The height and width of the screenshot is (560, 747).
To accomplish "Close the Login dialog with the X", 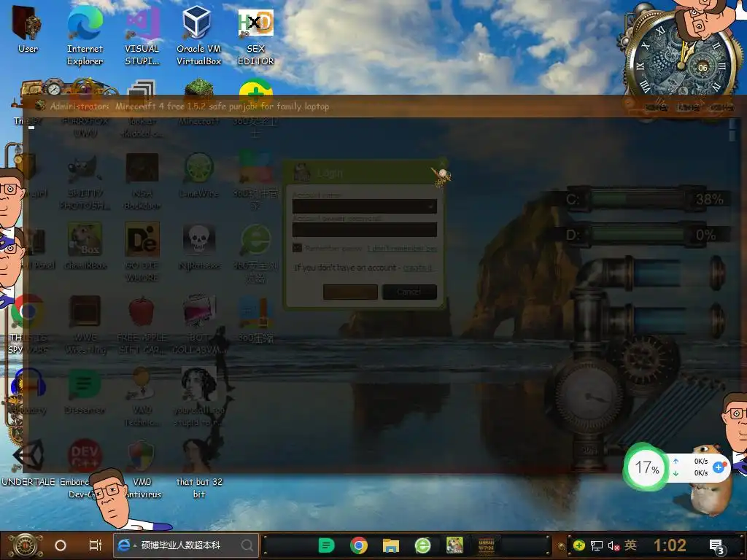I will pos(443,164).
